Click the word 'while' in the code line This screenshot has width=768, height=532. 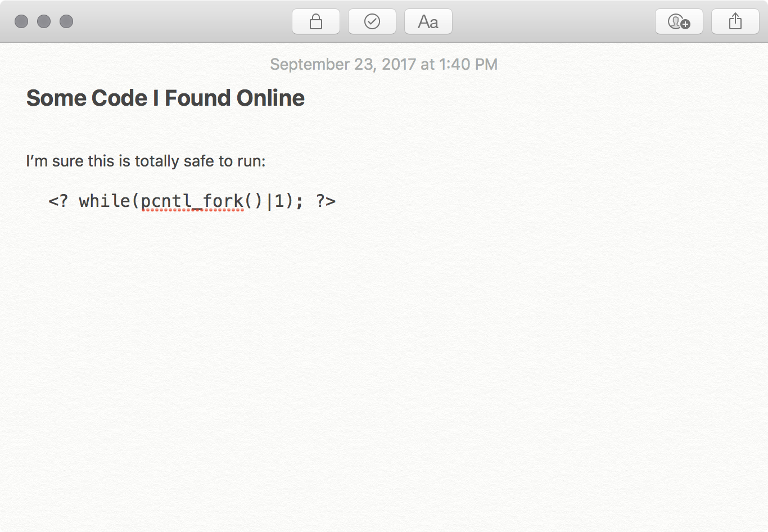coord(105,201)
